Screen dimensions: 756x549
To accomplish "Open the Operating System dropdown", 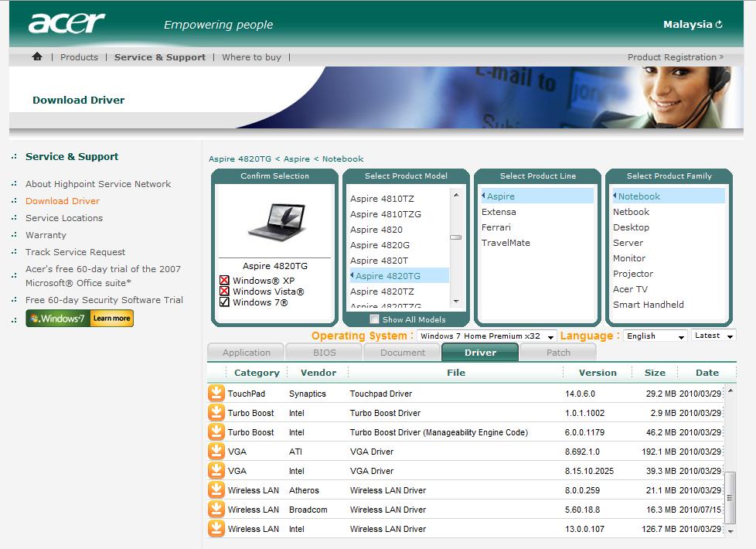I will tap(487, 336).
